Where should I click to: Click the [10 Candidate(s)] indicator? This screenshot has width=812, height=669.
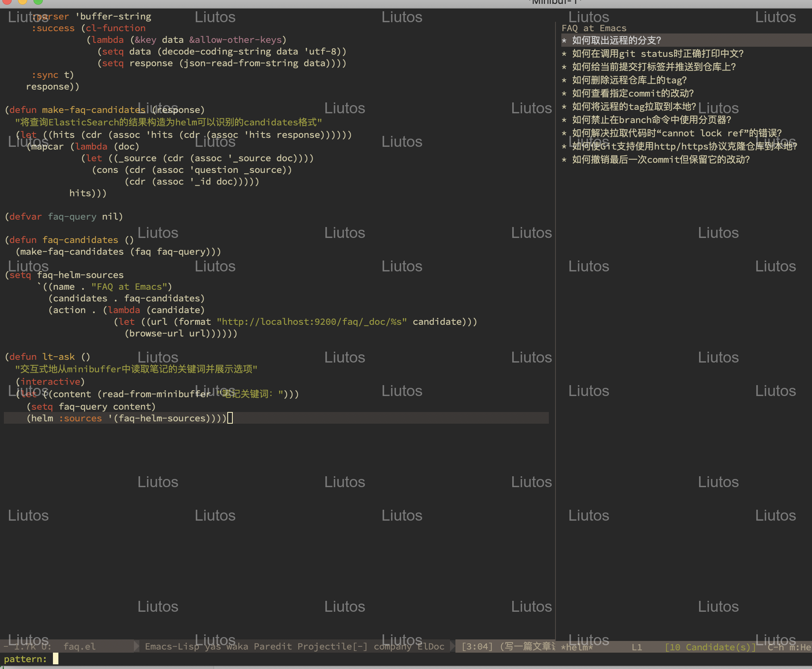pos(710,647)
